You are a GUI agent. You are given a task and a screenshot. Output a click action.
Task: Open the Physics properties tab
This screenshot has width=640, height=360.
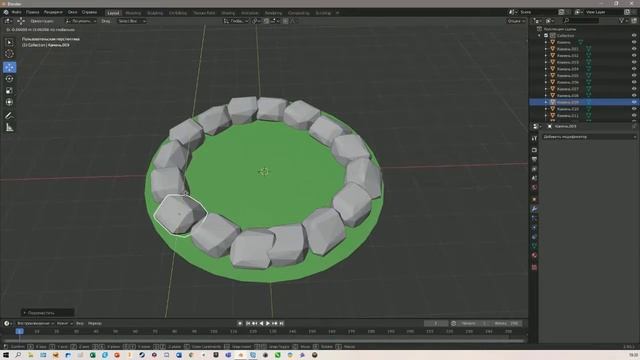point(534,228)
